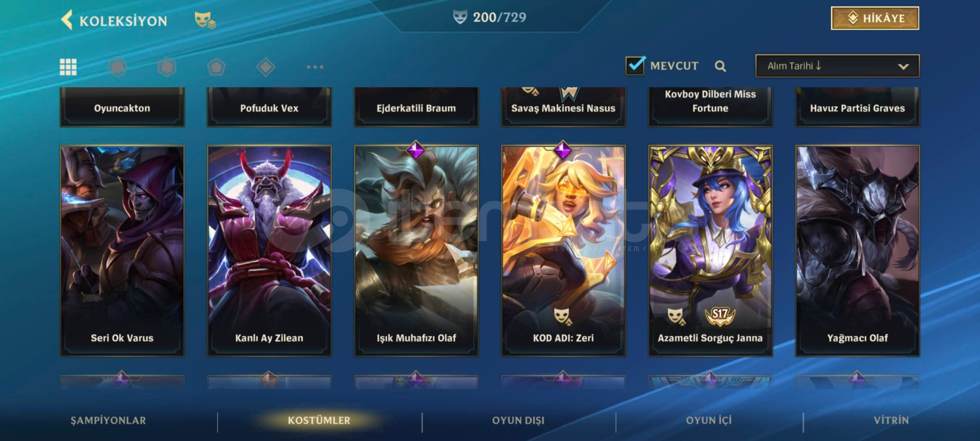Screen dimensions: 980x441
Task: Open the Vitrin tab
Action: point(891,421)
